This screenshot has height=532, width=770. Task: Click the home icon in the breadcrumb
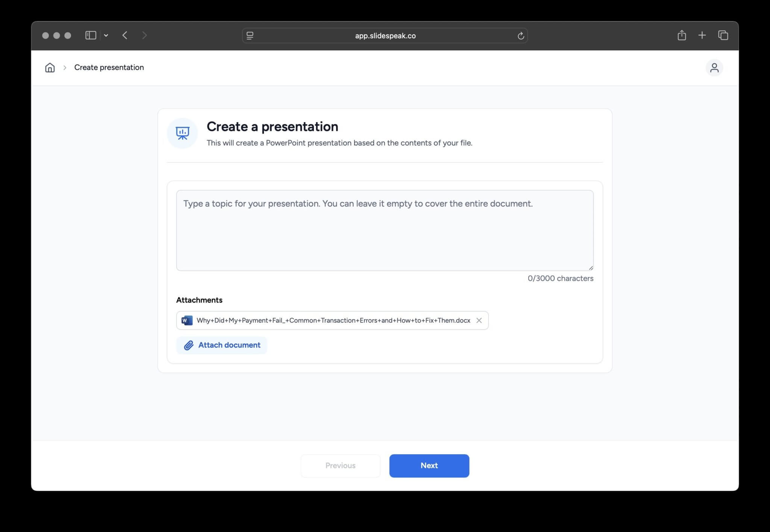tap(49, 68)
